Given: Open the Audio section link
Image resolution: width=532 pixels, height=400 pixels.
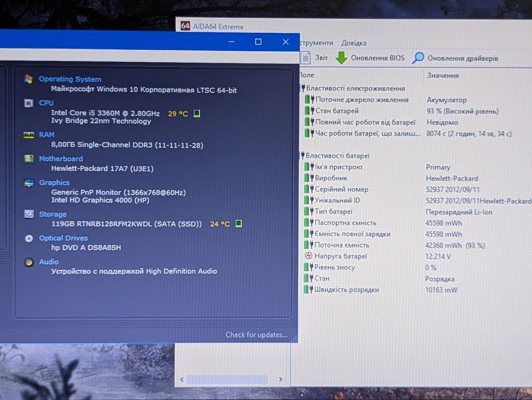Looking at the screenshot, I should coord(49,262).
